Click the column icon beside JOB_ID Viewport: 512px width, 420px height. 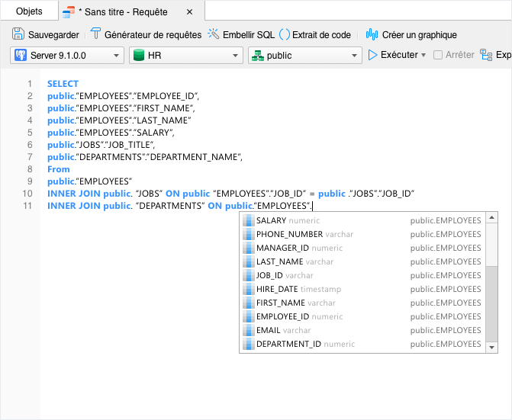(249, 275)
